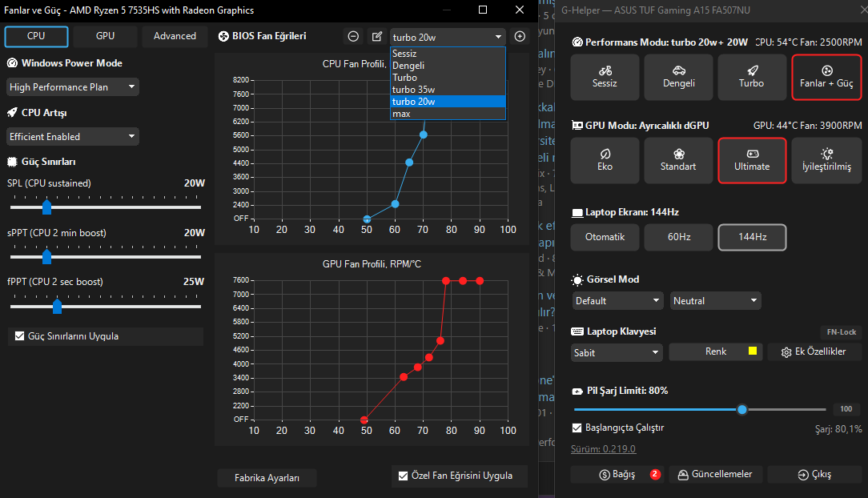Select the Dengeli performance mode button
This screenshot has width=868, height=498.
click(x=679, y=78)
